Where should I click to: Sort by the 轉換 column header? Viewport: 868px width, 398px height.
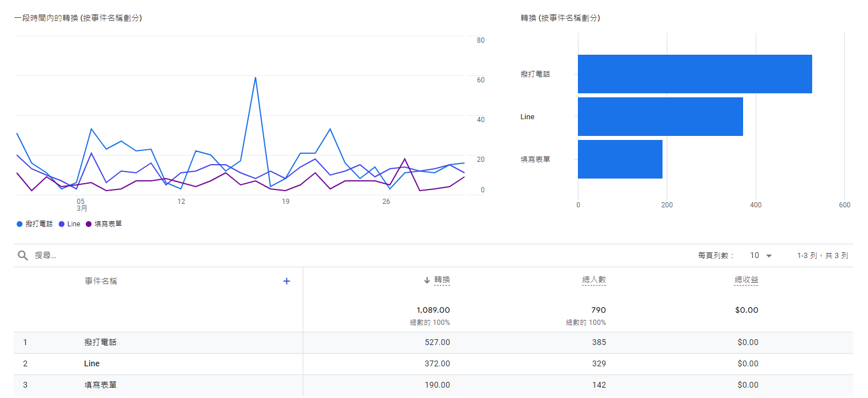(x=442, y=281)
